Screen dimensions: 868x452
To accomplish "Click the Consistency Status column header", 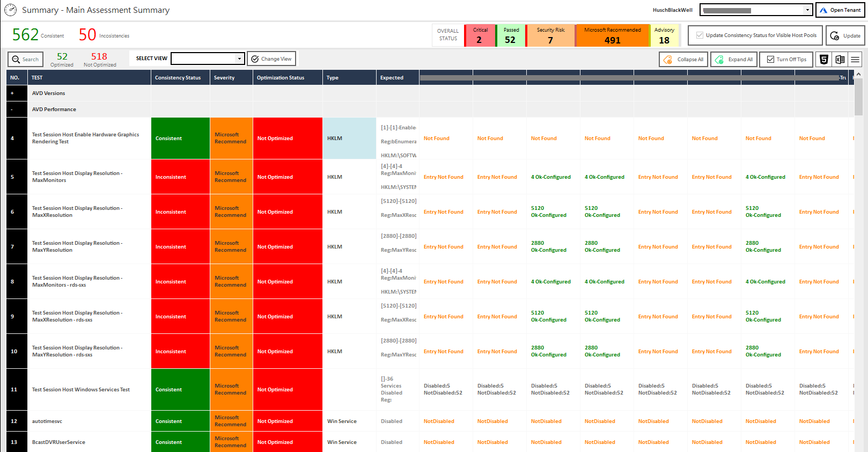I will tap(178, 78).
